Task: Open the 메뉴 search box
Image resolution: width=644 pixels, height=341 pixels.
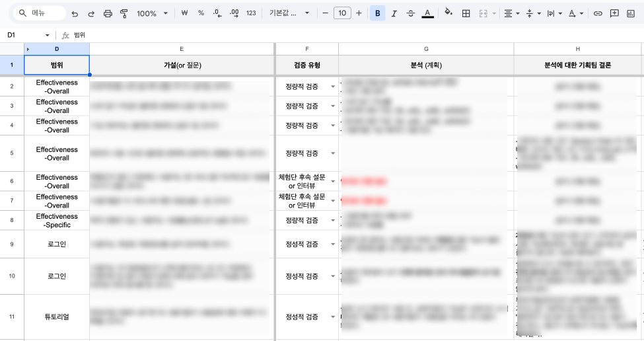Action: click(x=40, y=13)
